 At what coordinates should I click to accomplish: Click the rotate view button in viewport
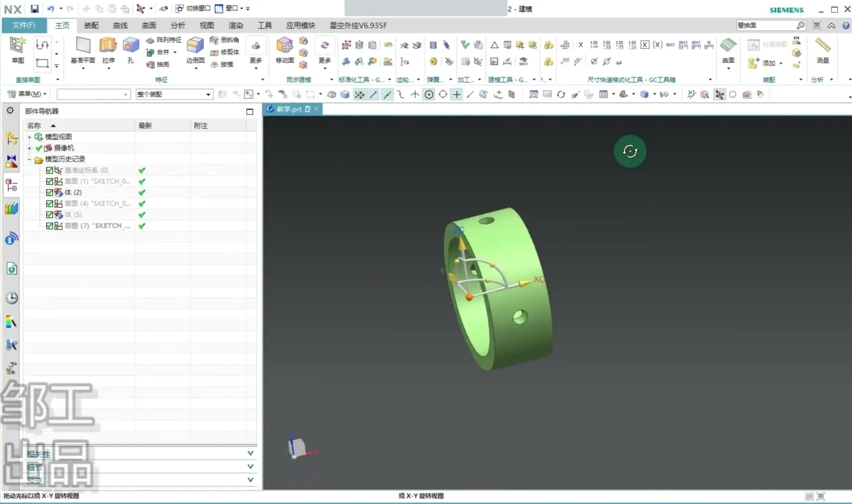coord(630,151)
